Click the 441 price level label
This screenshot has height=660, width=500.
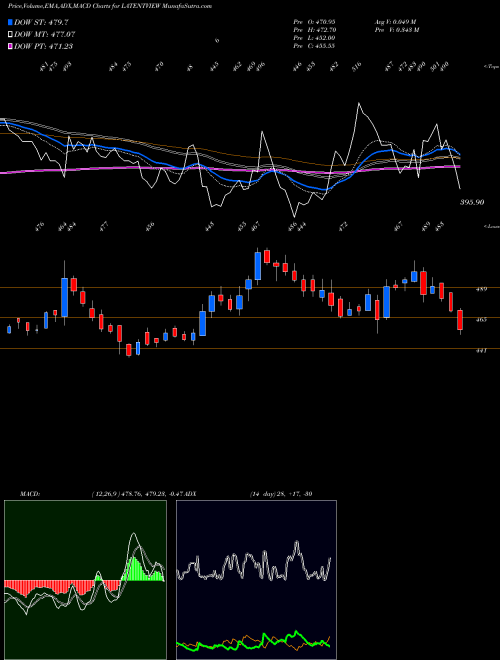(x=481, y=350)
